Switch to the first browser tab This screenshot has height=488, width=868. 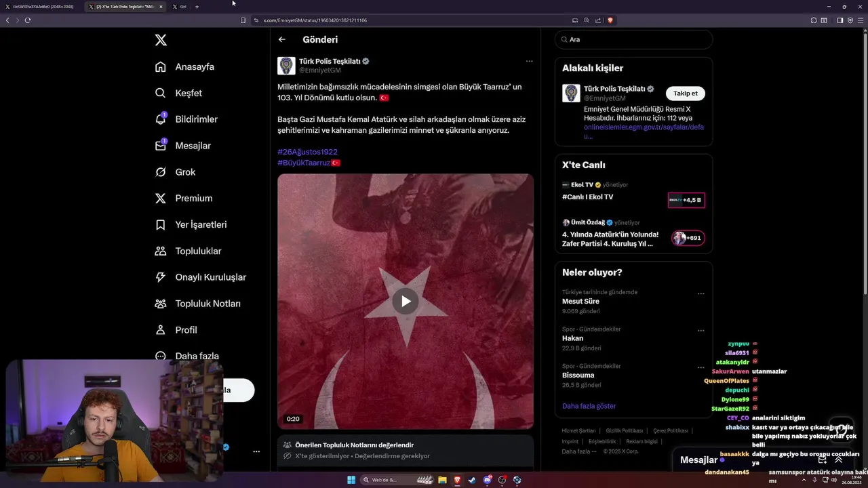(42, 7)
